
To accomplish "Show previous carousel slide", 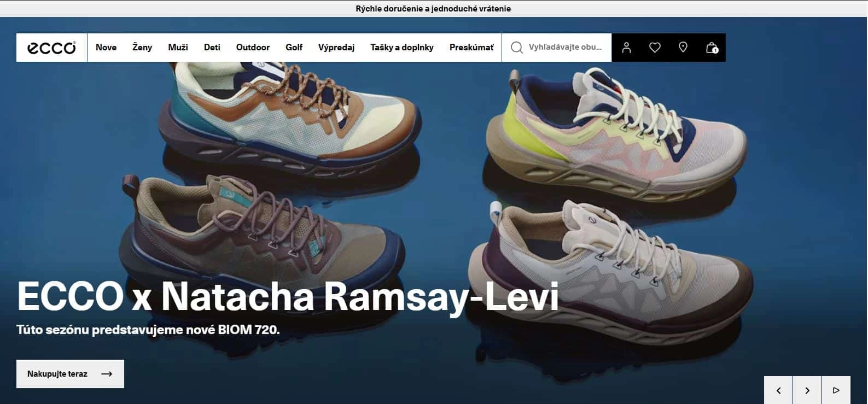I will 778,390.
